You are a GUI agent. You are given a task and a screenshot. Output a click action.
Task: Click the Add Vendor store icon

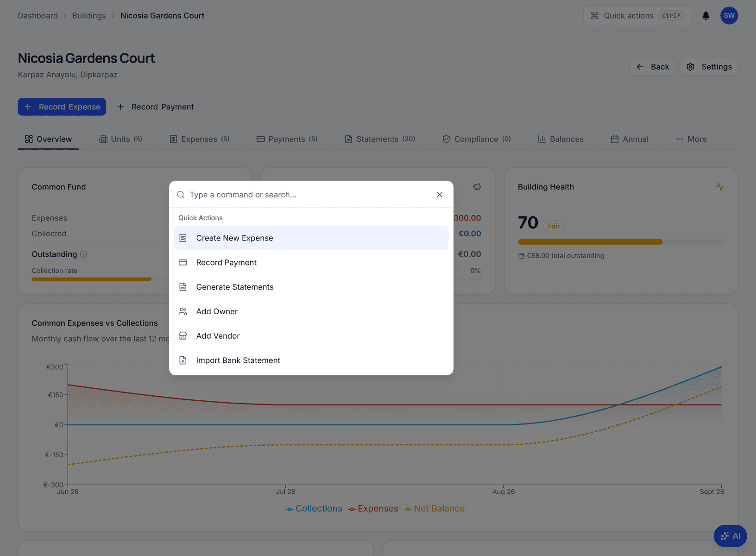coord(183,336)
